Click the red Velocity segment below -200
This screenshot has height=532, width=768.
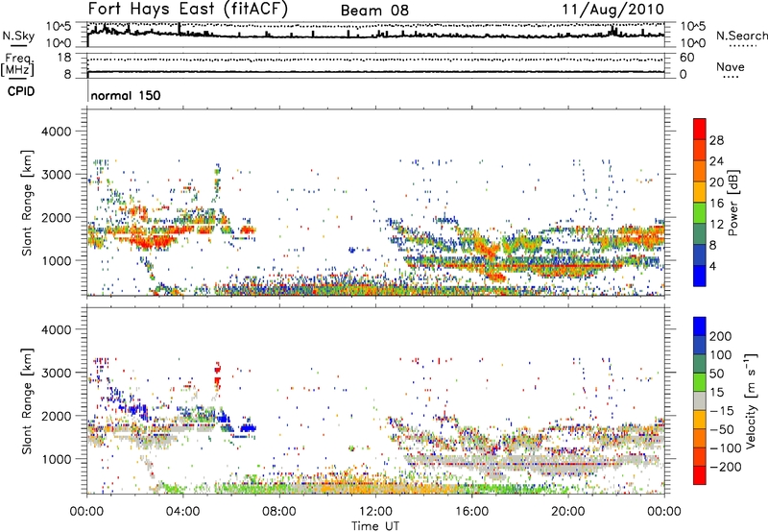pos(700,475)
